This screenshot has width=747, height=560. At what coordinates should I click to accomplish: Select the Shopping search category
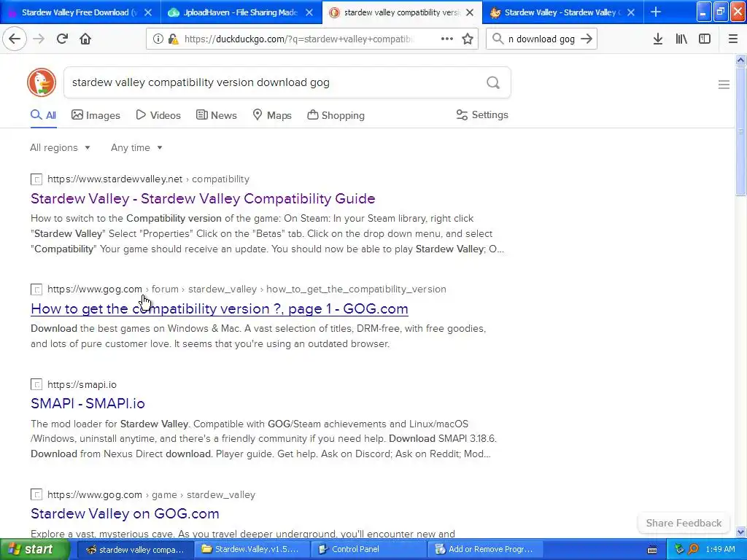[x=336, y=115]
